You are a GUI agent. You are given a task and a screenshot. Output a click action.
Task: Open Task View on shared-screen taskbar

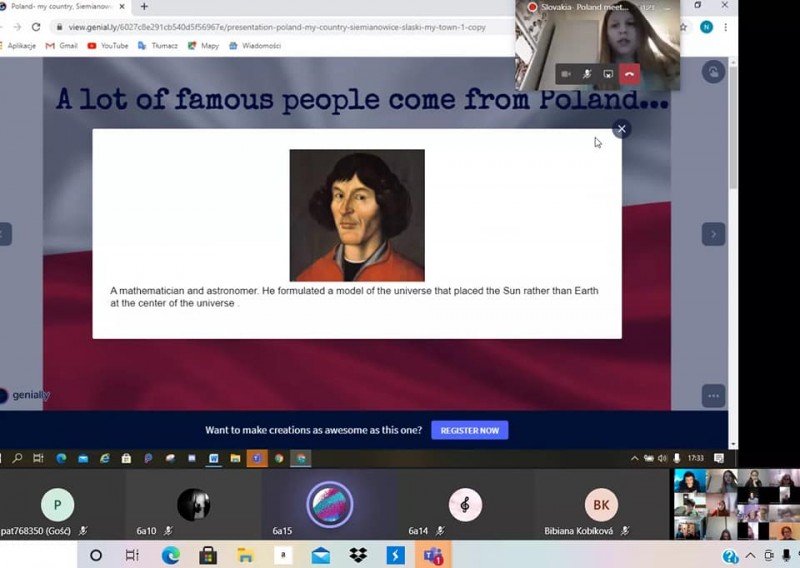pos(38,458)
